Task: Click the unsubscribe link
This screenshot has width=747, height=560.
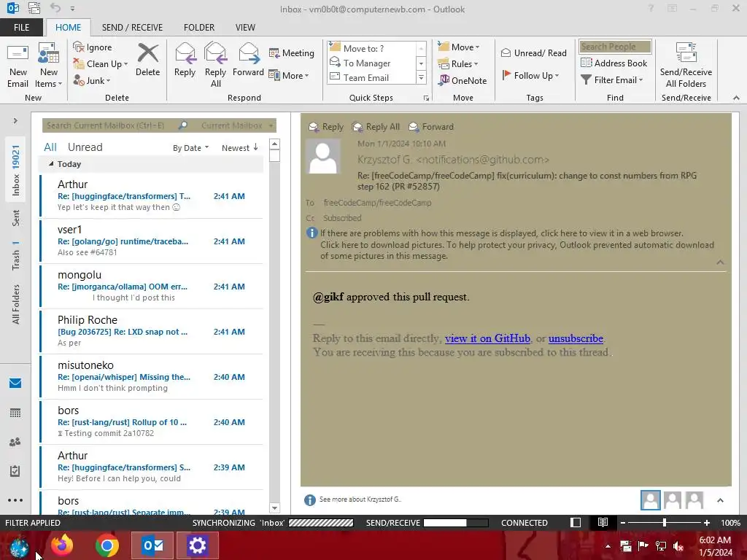Action: 576,338
